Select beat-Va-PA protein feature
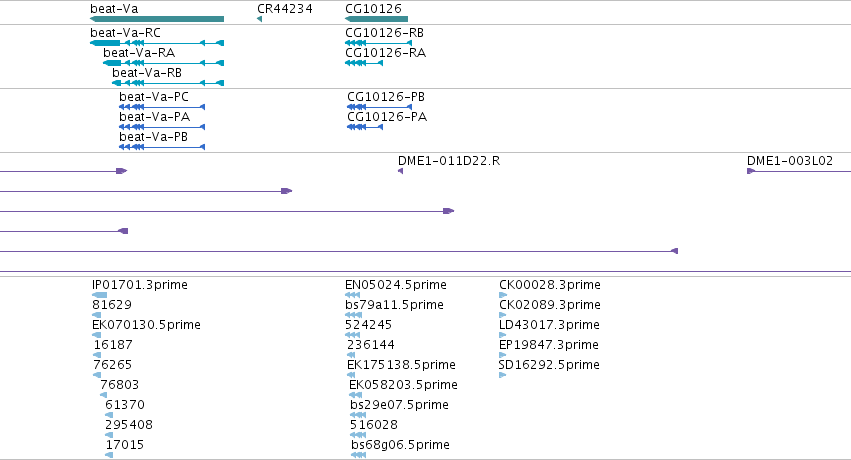The height and width of the screenshot is (460, 851). tap(162, 127)
